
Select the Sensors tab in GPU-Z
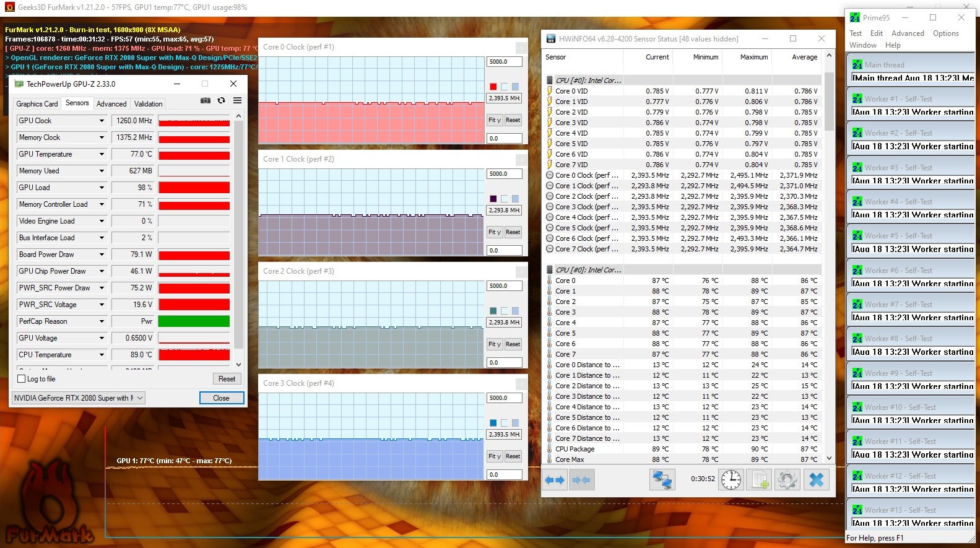point(77,103)
